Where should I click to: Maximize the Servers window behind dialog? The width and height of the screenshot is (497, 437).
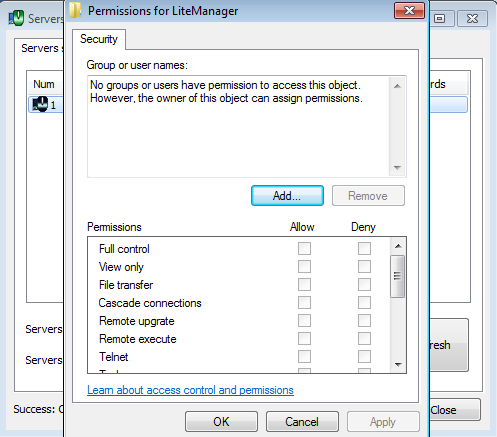click(x=440, y=19)
